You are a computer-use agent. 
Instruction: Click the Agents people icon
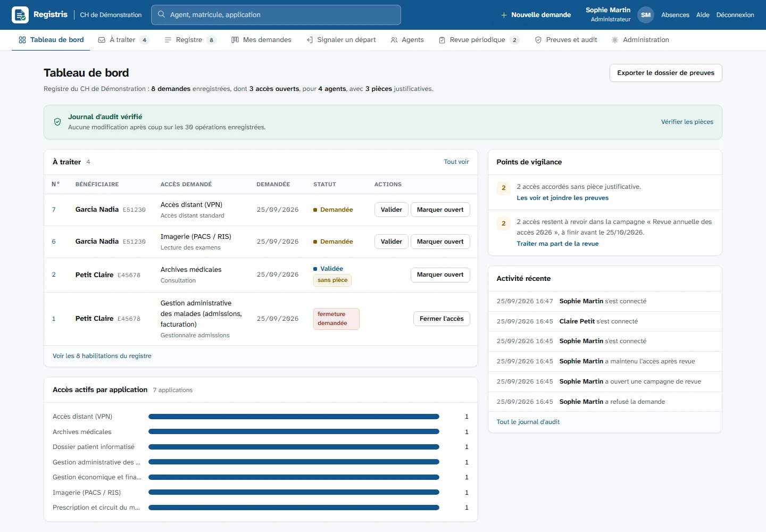coord(394,40)
